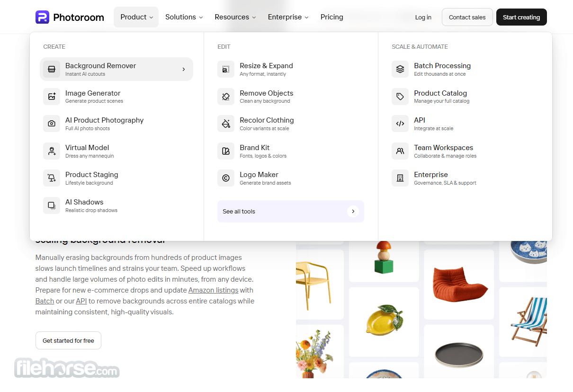The height and width of the screenshot is (392, 573).
Task: Click the Remove Objects eraser icon
Action: [226, 97]
